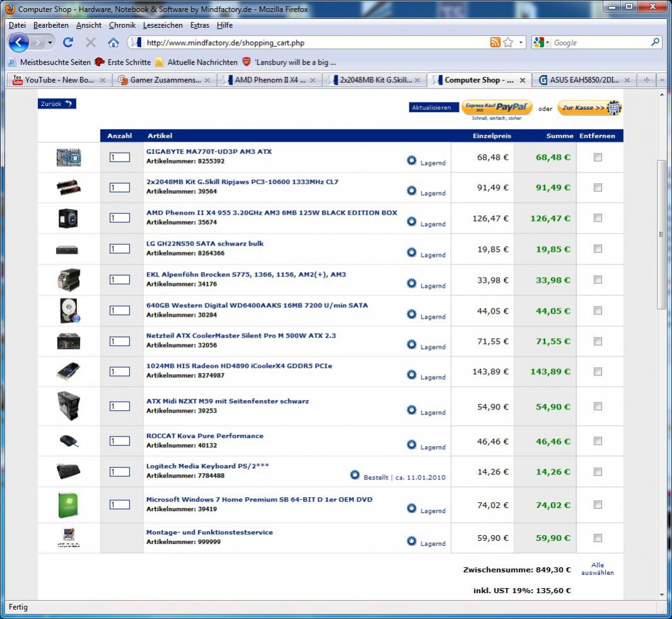
Task: Click the vertical scrollbar thumb
Action: pyautogui.click(x=661, y=235)
